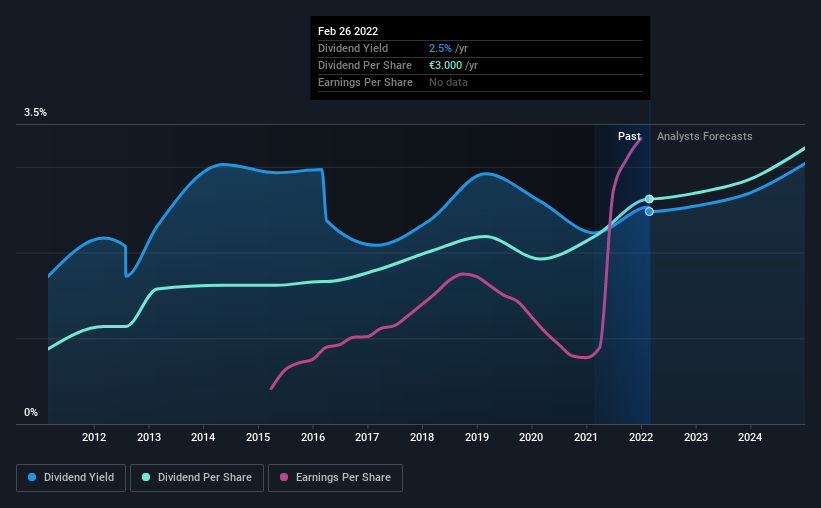Click the teal Dividend Per Share legend dot
This screenshot has height=508, width=821.
coord(146,477)
